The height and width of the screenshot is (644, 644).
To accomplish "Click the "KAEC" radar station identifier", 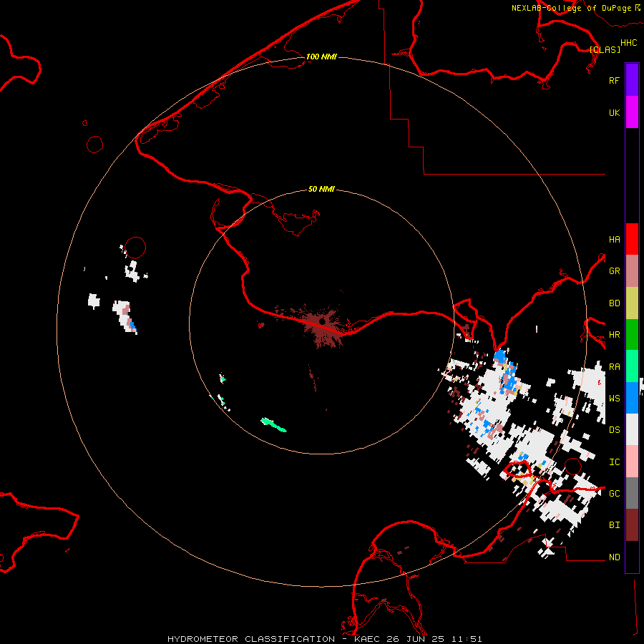I will [x=367, y=639].
